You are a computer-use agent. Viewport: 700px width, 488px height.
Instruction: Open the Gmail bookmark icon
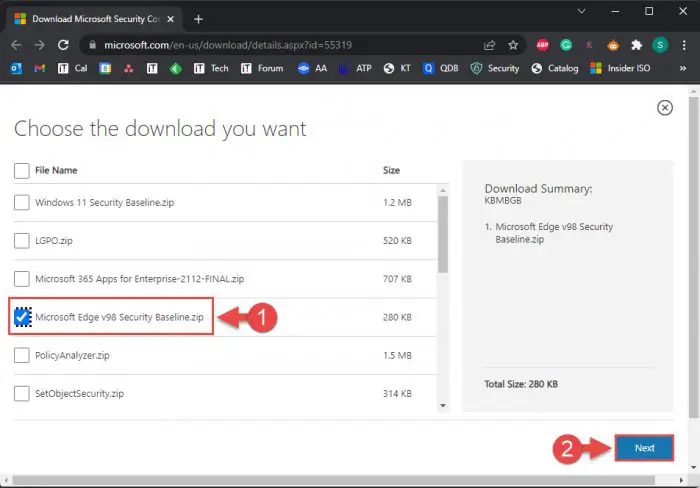coord(39,68)
